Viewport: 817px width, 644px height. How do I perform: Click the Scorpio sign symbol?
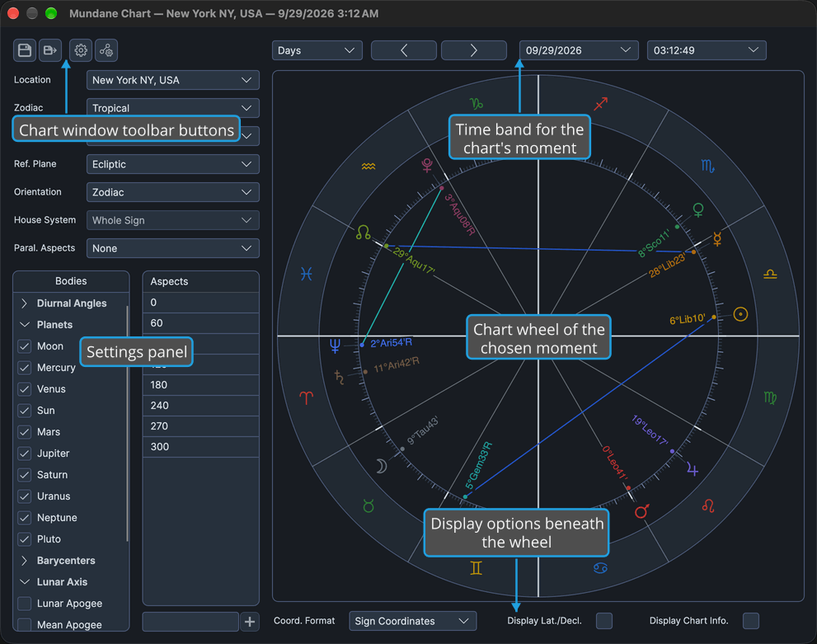pyautogui.click(x=707, y=167)
